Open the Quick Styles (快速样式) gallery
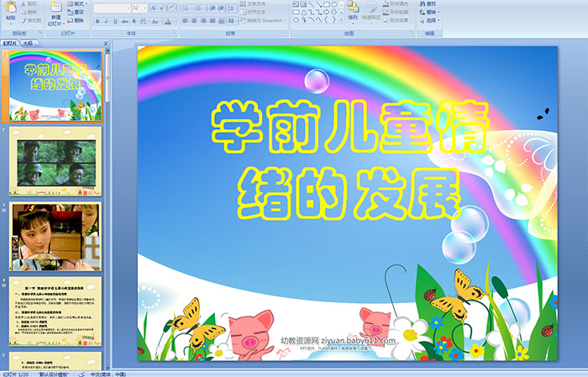588x377 pixels. pos(371,12)
